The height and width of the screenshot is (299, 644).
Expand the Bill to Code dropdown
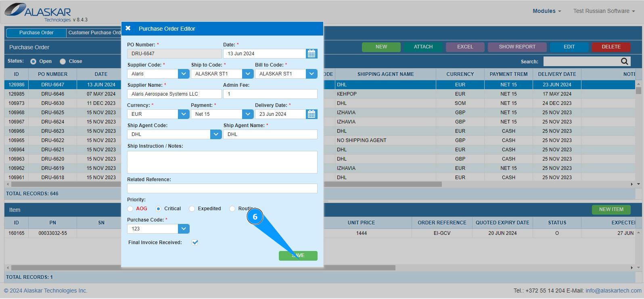[312, 74]
